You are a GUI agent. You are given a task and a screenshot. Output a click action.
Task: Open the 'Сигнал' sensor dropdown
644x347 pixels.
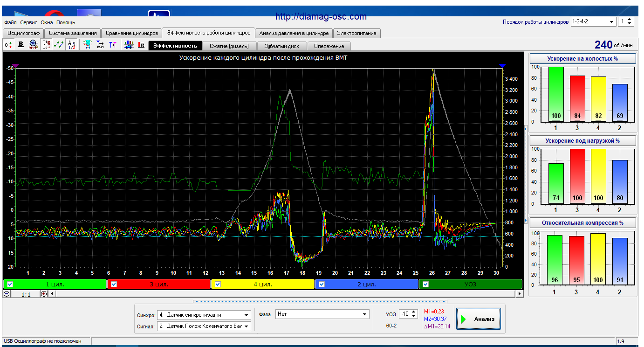(204, 326)
